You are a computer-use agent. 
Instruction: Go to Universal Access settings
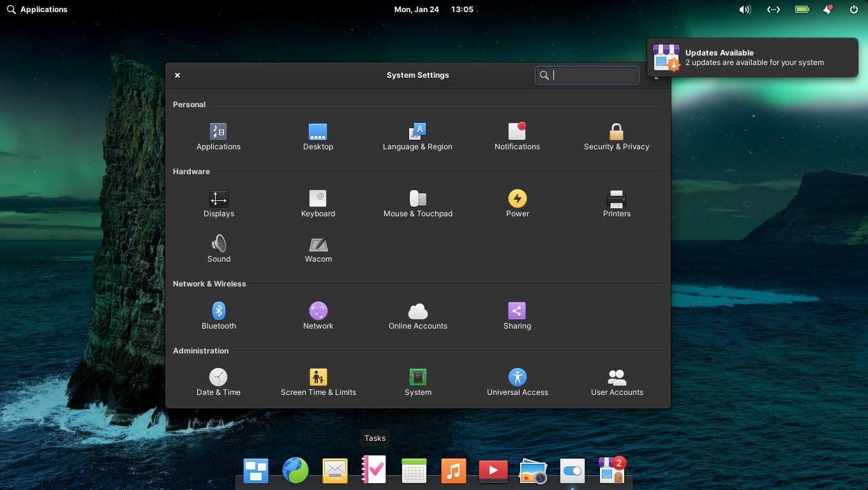[x=517, y=382]
